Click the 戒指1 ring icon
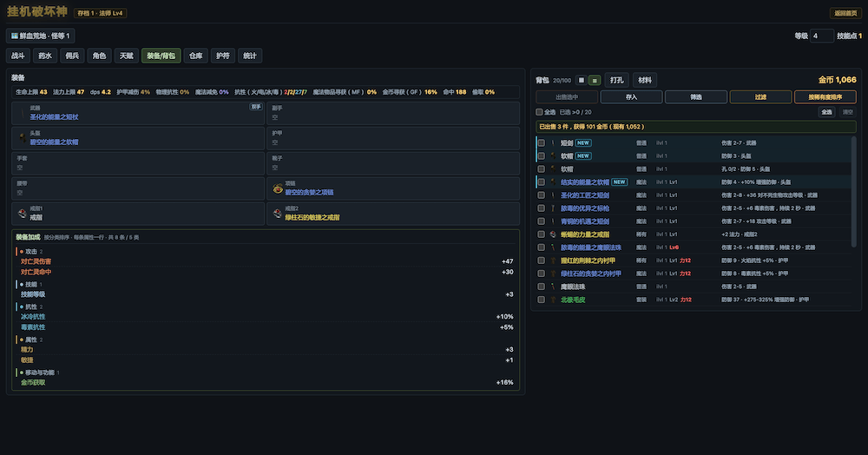 (23, 213)
